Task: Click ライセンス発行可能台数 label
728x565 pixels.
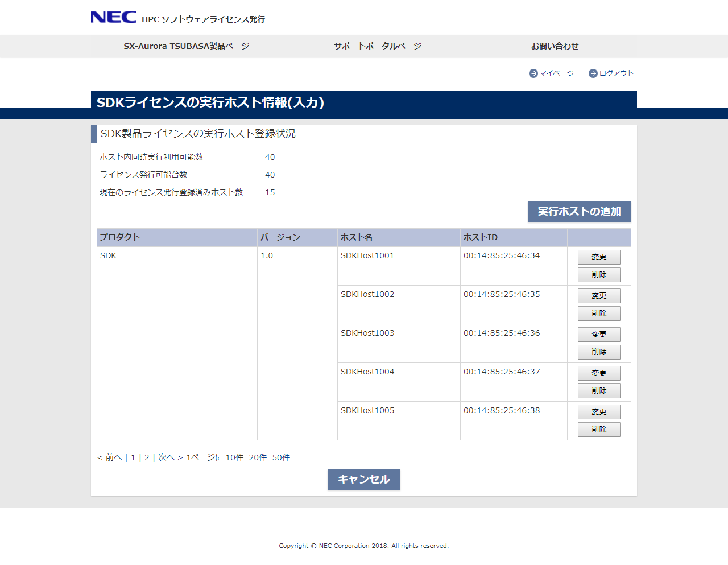Action: click(x=143, y=175)
